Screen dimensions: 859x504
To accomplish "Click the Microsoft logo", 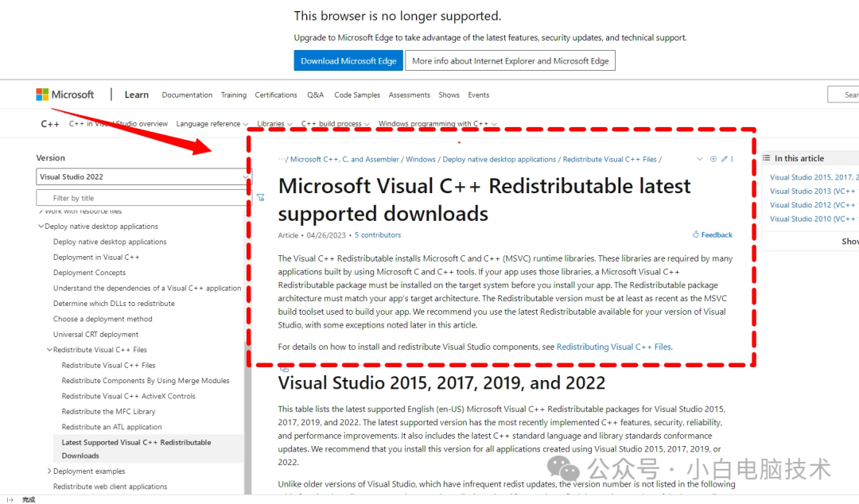I will click(65, 95).
